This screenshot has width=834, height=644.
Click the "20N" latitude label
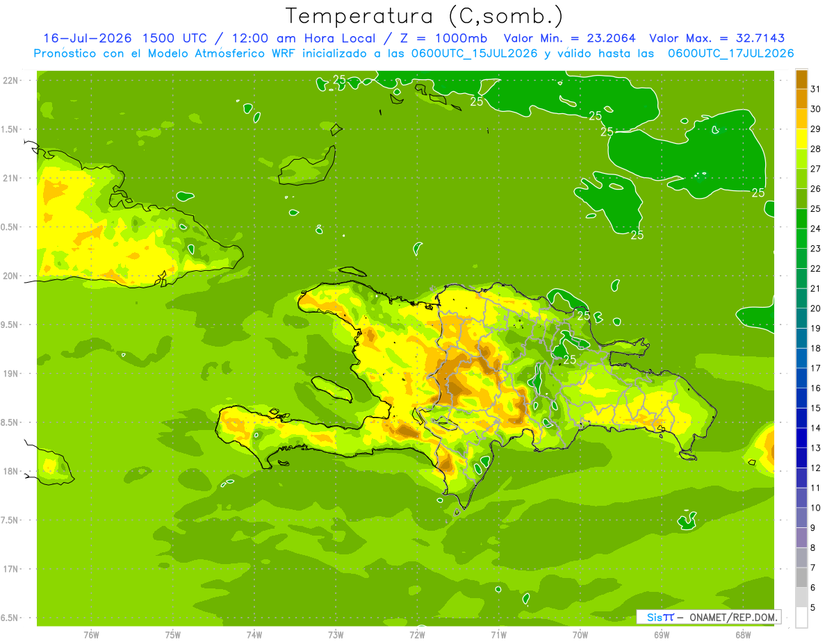coord(10,276)
